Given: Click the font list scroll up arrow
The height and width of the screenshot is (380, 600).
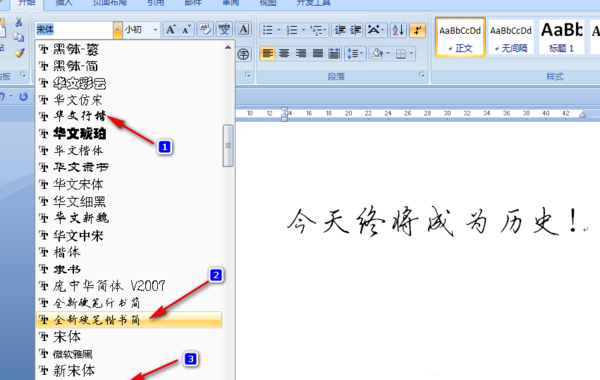Looking at the screenshot, I should pyautogui.click(x=228, y=47).
